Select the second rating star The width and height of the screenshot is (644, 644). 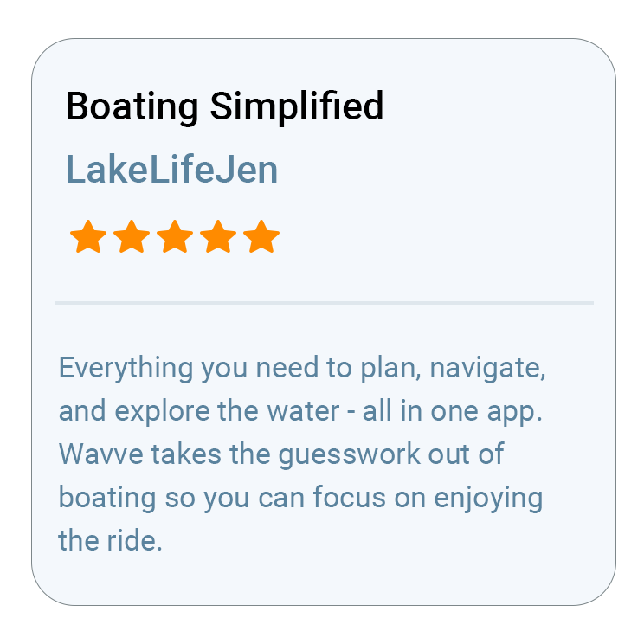coord(132,236)
